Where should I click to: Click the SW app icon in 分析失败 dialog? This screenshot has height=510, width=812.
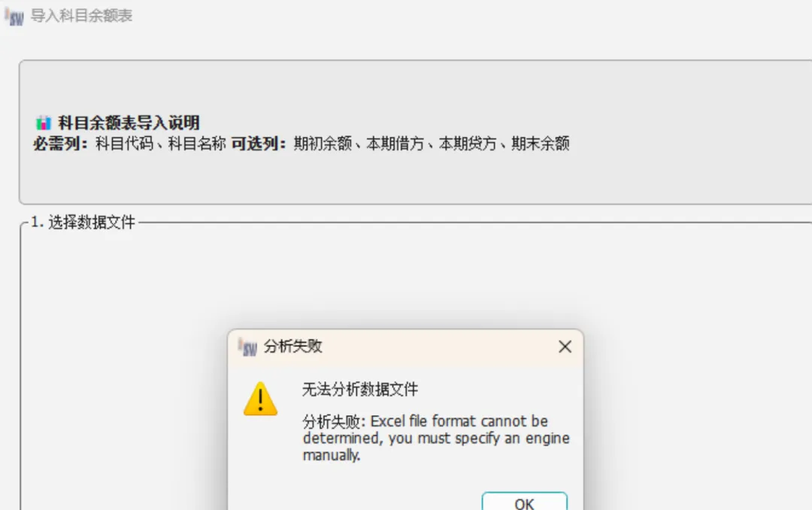click(x=247, y=347)
